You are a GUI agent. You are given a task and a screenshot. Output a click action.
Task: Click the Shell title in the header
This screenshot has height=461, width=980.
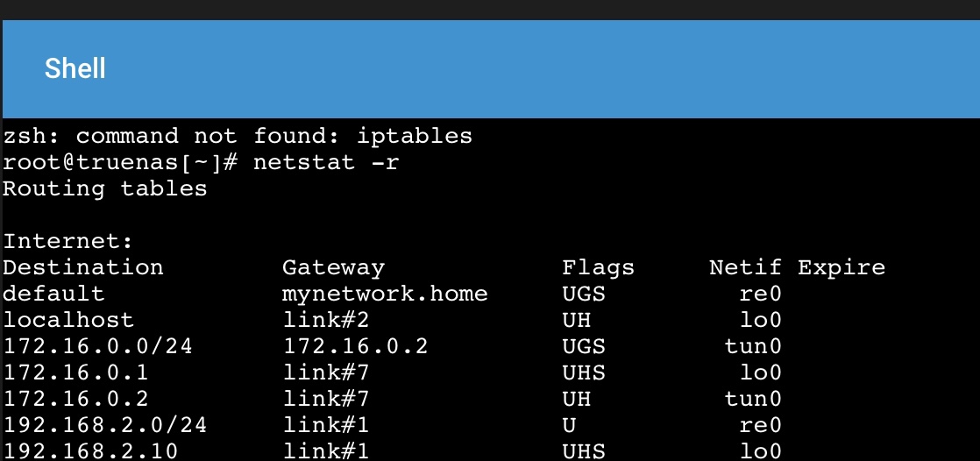click(75, 68)
